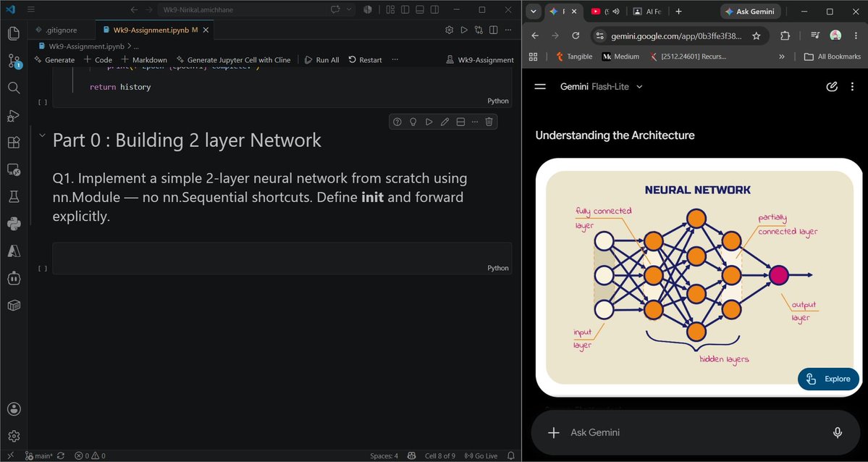This screenshot has width=868, height=462.
Task: Select the Wk9-Assignment kernel picker
Action: tap(479, 60)
